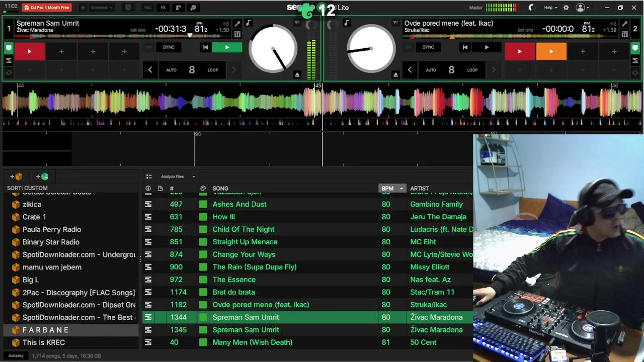Open deck 2 platter options dropdown
644x362 pixels.
(395, 23)
